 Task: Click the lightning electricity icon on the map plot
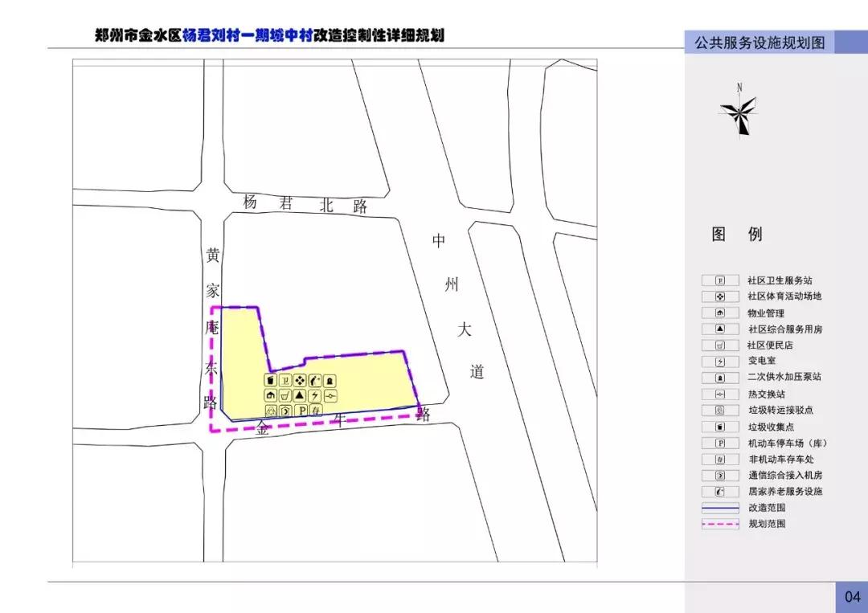point(314,396)
